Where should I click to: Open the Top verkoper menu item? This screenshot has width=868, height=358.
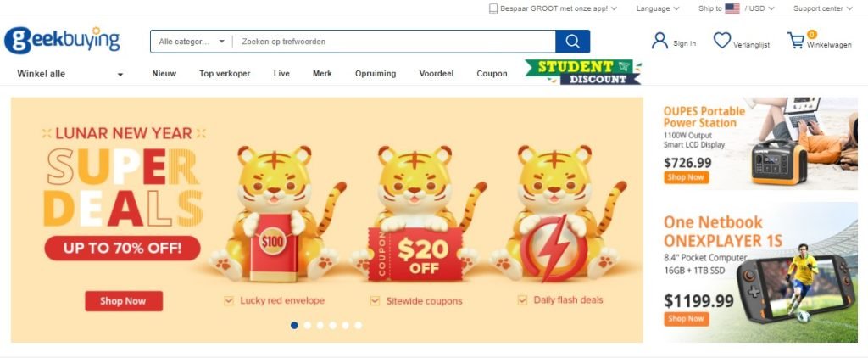pyautogui.click(x=225, y=74)
